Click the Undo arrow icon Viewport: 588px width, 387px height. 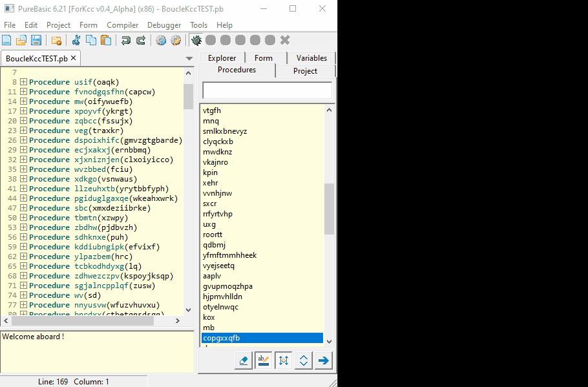point(125,40)
